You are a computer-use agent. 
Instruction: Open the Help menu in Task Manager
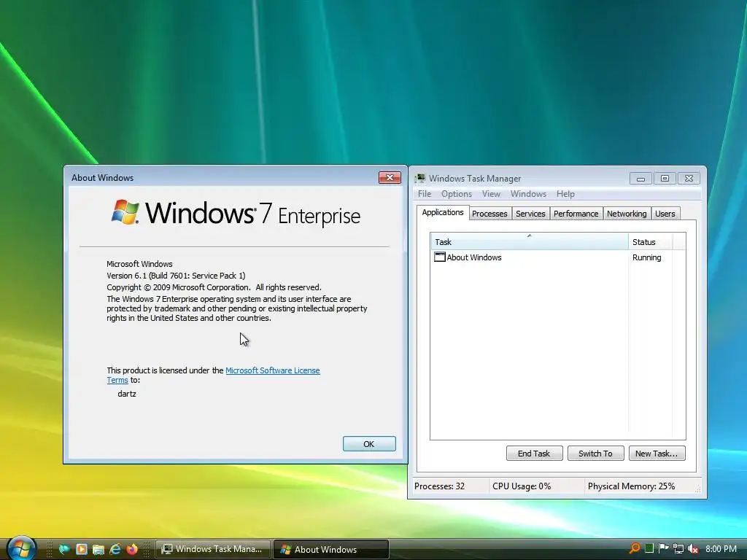coord(565,194)
